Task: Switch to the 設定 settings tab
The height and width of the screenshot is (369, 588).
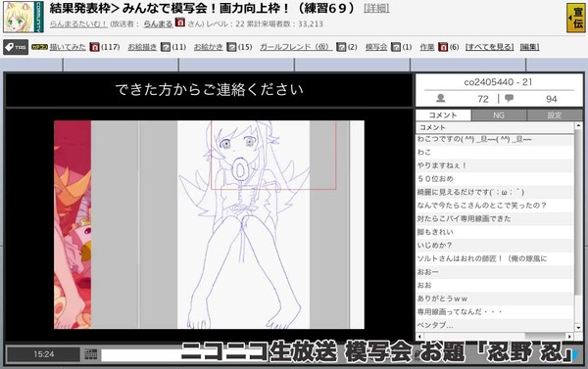Action: [555, 115]
